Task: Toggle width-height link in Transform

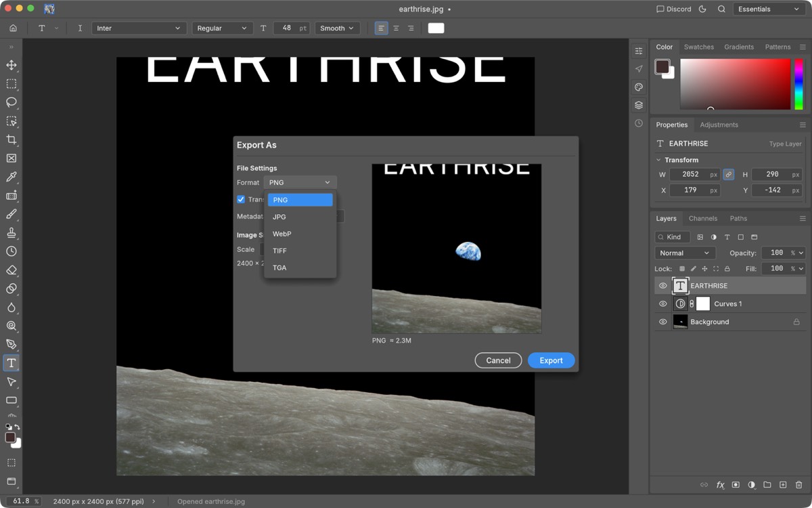Action: click(x=729, y=175)
